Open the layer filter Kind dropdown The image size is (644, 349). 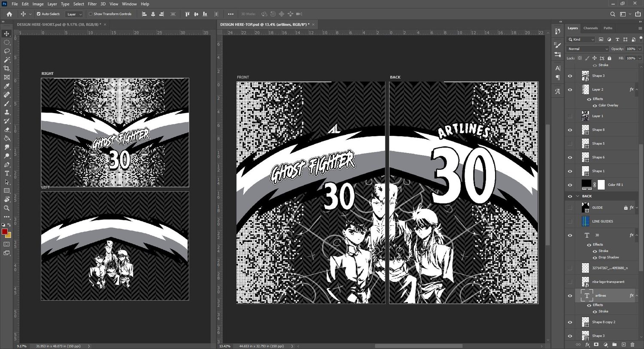click(x=581, y=40)
